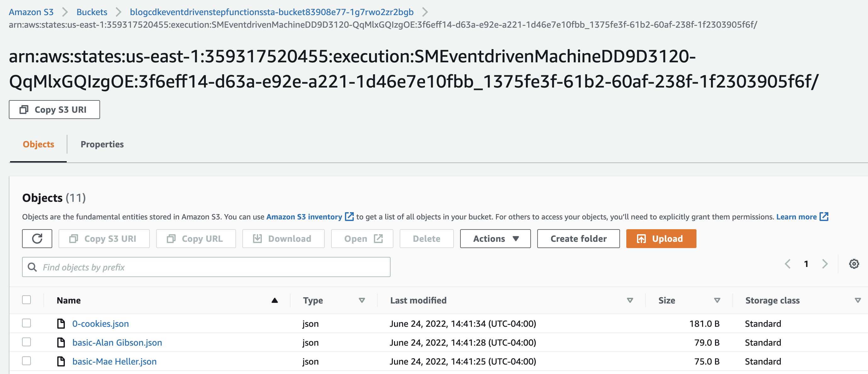Click the refresh objects icon button

pos(37,239)
